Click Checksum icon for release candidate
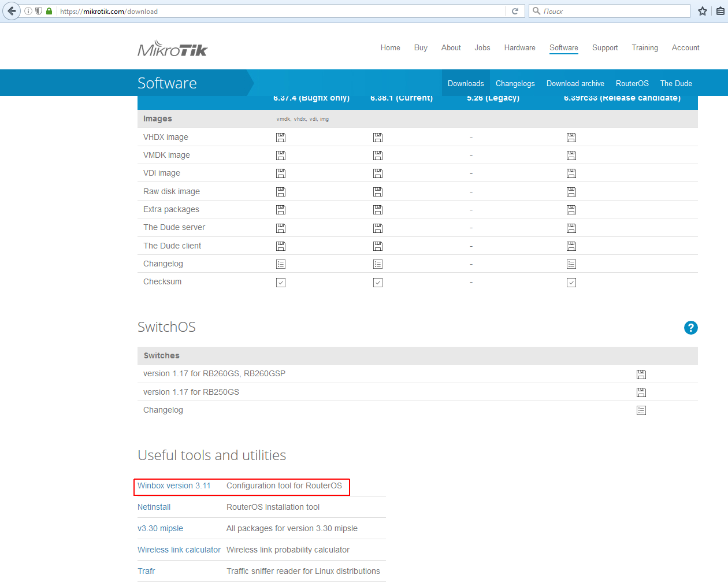Viewport: 728px width, 582px height. coord(571,283)
